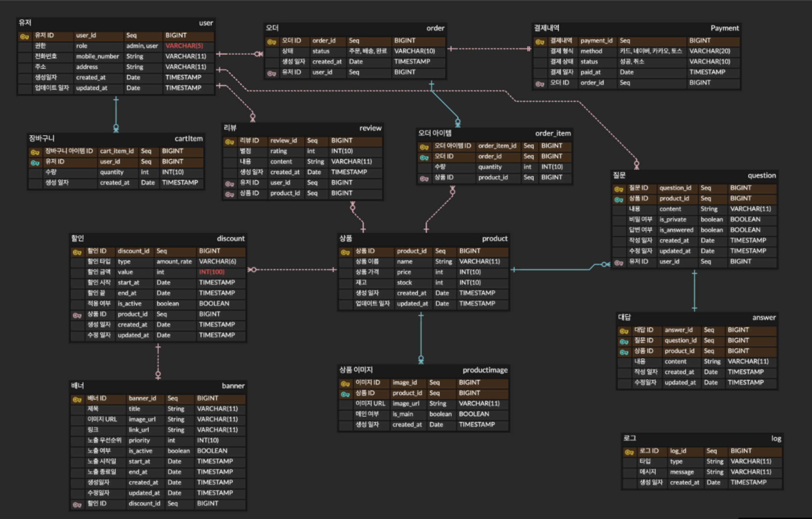Select the mobile_number column in the user table

(97, 56)
